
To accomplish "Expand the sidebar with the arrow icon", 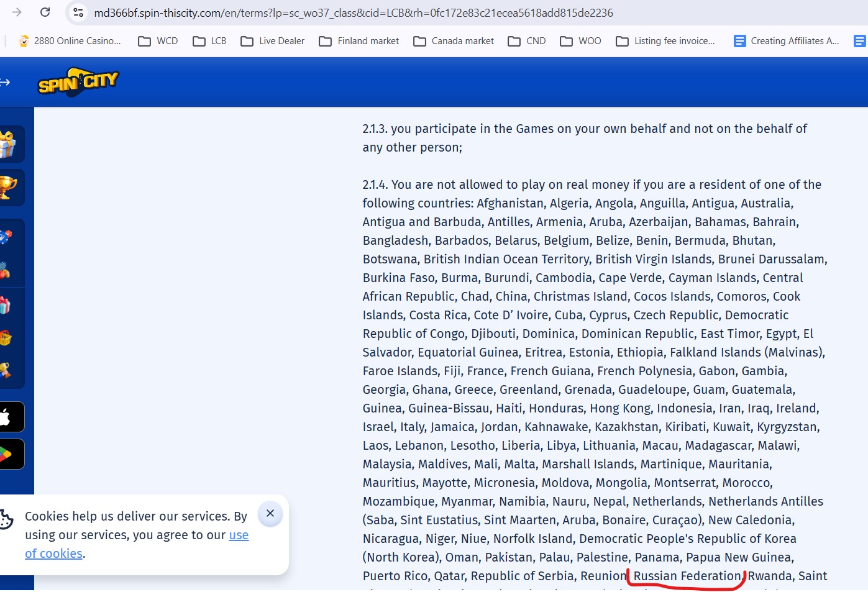I will tap(5, 82).
